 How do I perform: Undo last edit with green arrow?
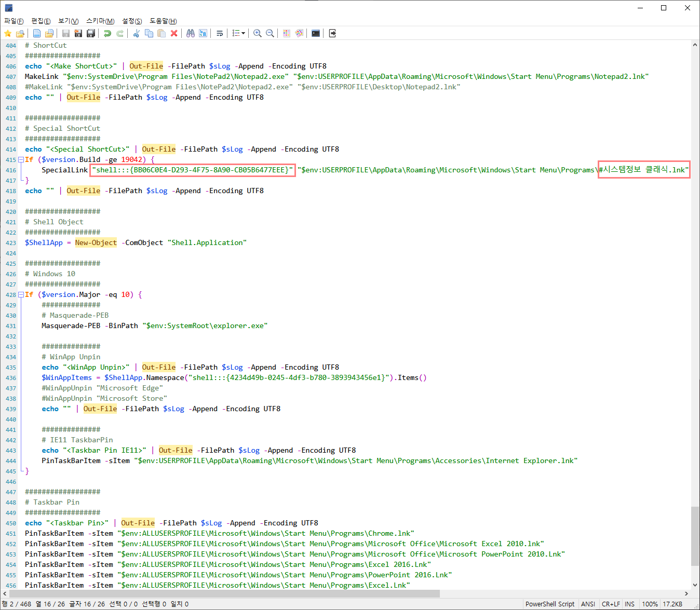(x=107, y=33)
